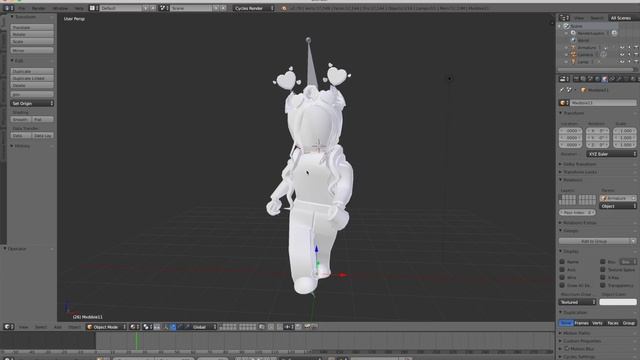Open the Textured maximum draw type dropdown
640x360 pixels.
click(578, 302)
